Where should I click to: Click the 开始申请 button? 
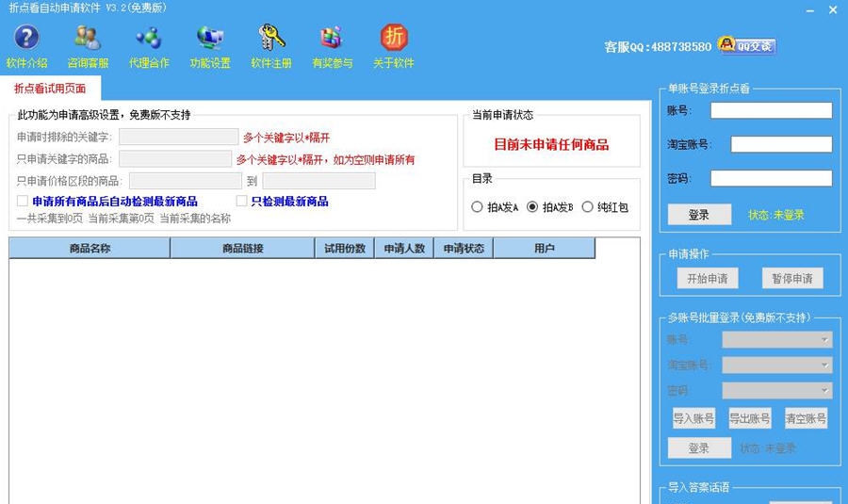click(708, 279)
